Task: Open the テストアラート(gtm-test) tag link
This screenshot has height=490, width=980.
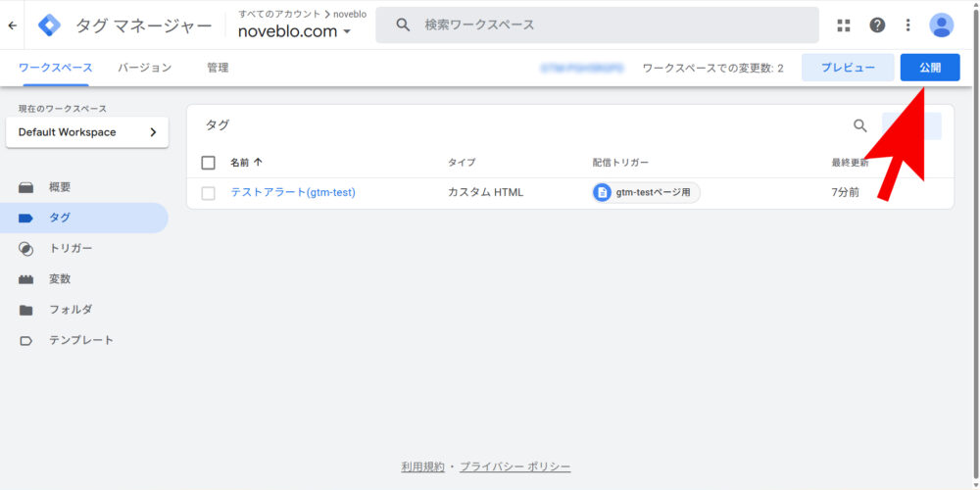Action: pyautogui.click(x=292, y=192)
